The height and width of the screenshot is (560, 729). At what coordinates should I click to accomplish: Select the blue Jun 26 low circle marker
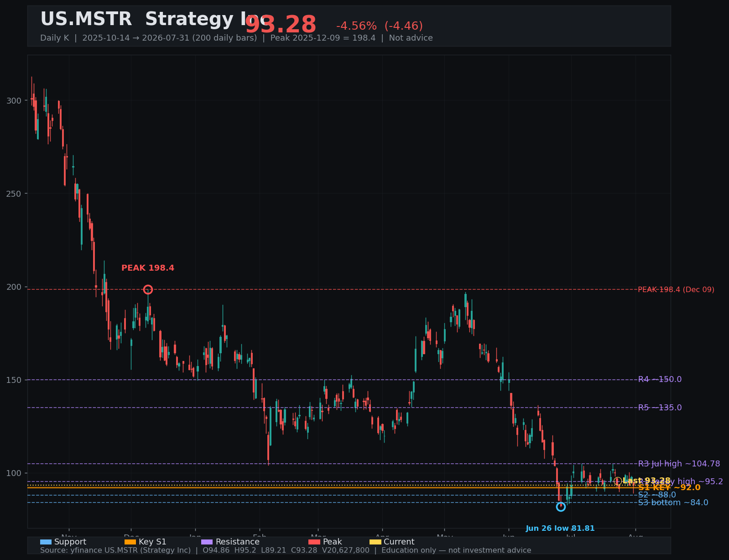[x=561, y=507]
